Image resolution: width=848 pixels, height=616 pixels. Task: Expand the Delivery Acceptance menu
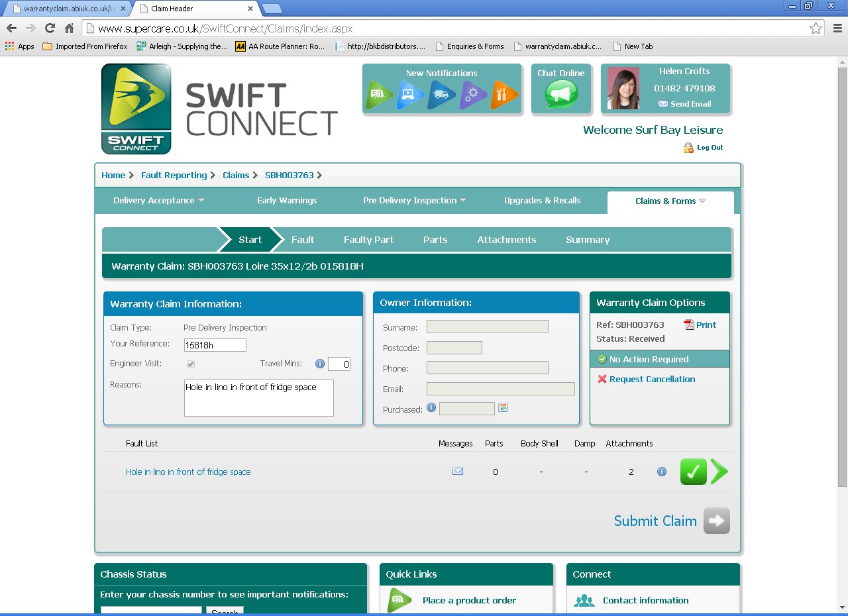coord(158,201)
